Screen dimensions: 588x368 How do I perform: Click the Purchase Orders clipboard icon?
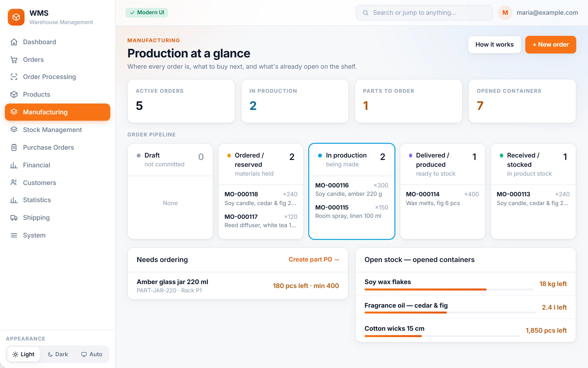point(14,147)
